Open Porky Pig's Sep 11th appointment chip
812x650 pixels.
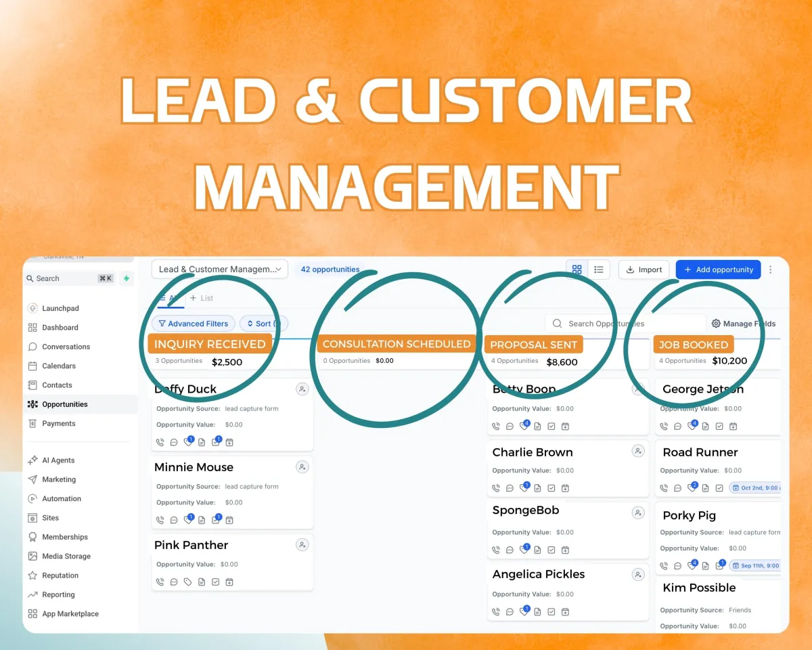point(755,565)
